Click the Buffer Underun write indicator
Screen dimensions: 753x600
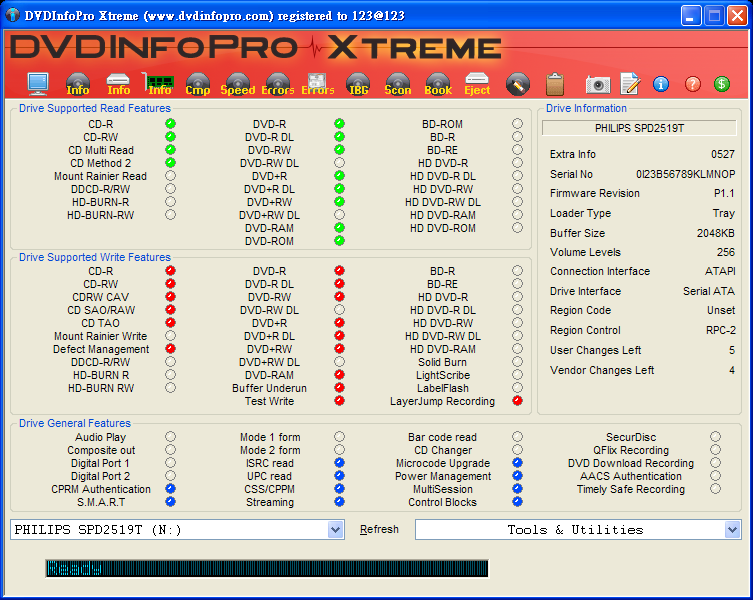coord(340,387)
